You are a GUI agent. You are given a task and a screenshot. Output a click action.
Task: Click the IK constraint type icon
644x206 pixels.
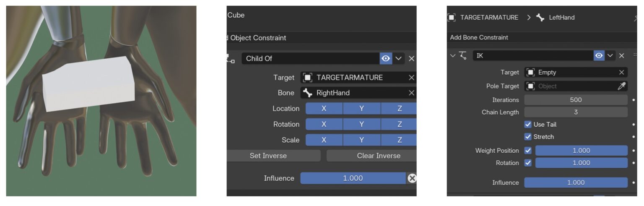[x=463, y=55]
